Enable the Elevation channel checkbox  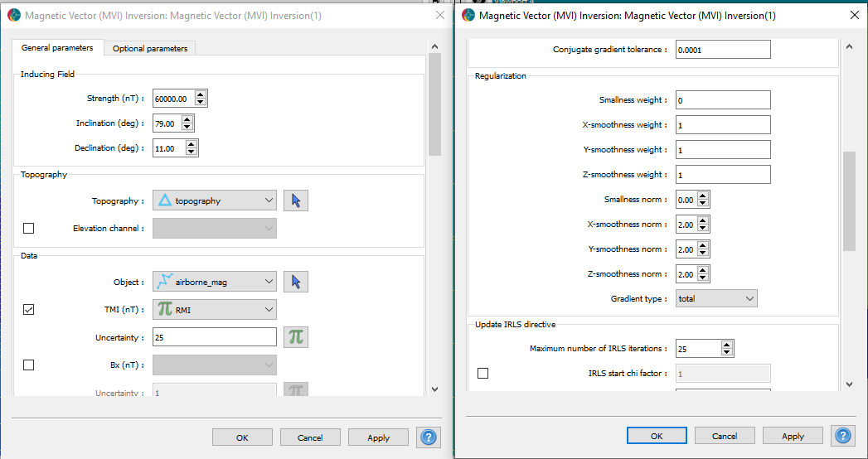29,228
